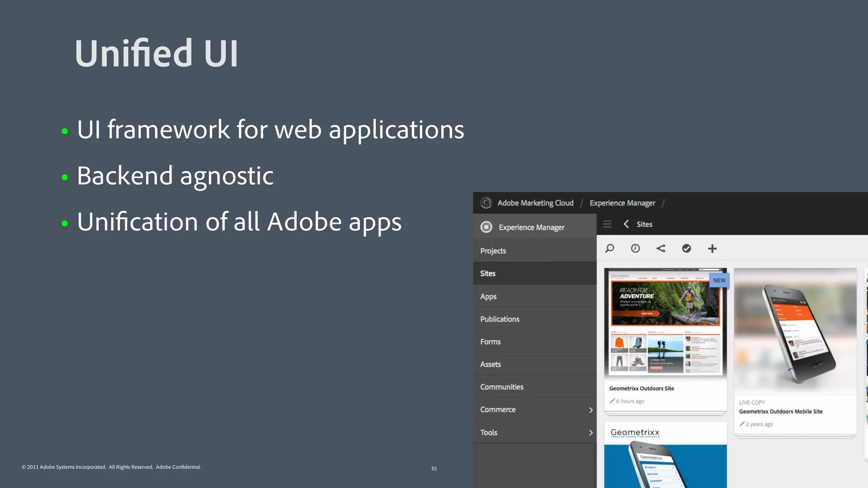Expand the Tools submenu chevron
Screen dimensions: 868x488
pyautogui.click(x=591, y=433)
